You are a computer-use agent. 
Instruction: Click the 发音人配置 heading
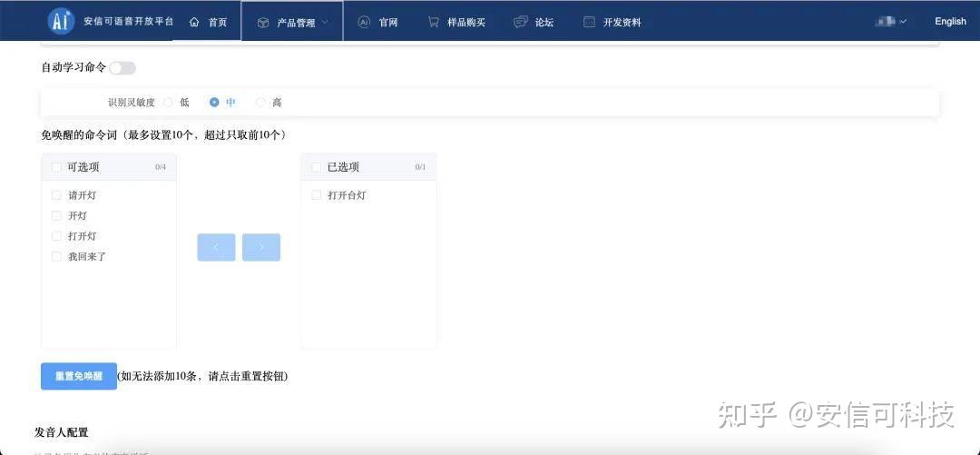coord(62,432)
